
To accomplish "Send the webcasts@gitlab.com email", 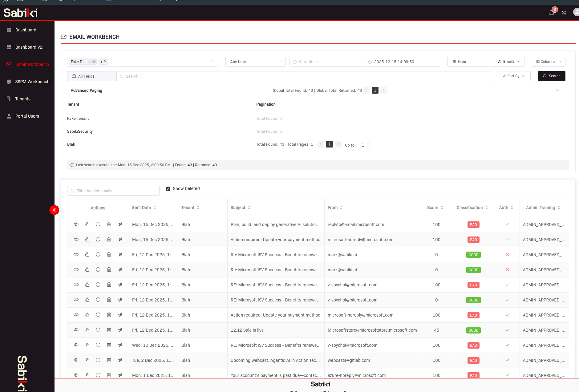I will coord(120,360).
